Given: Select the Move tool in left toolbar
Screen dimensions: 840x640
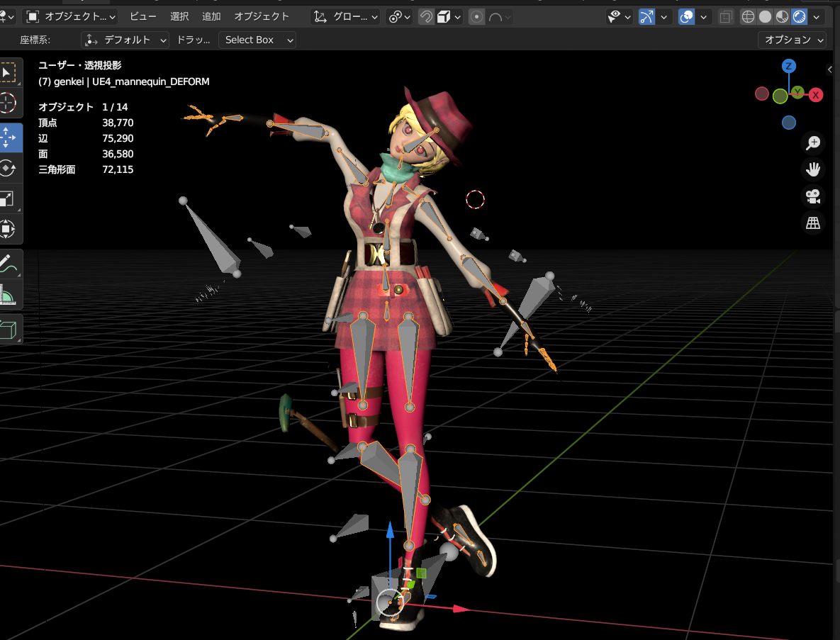Looking at the screenshot, I should tap(8, 137).
